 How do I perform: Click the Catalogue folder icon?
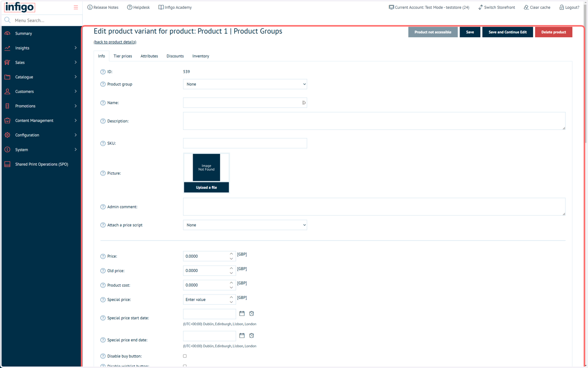pyautogui.click(x=7, y=77)
